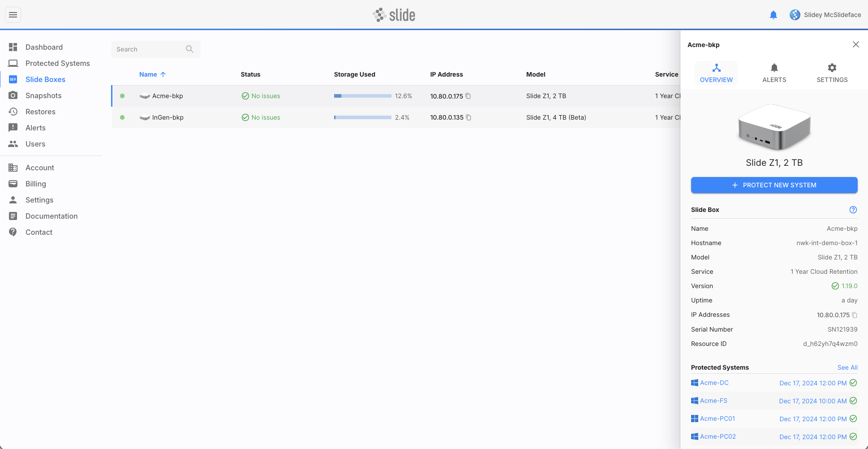
Task: Open the hamburger menu button
Action: [13, 15]
